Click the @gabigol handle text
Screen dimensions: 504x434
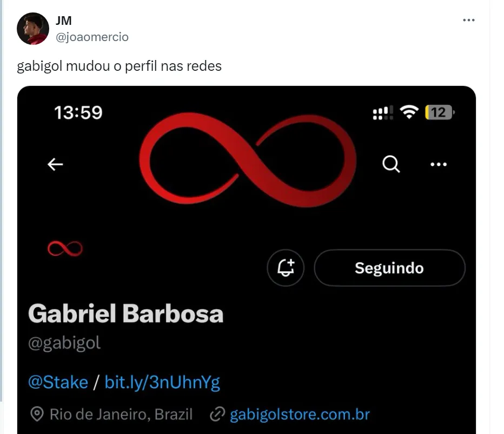point(64,343)
